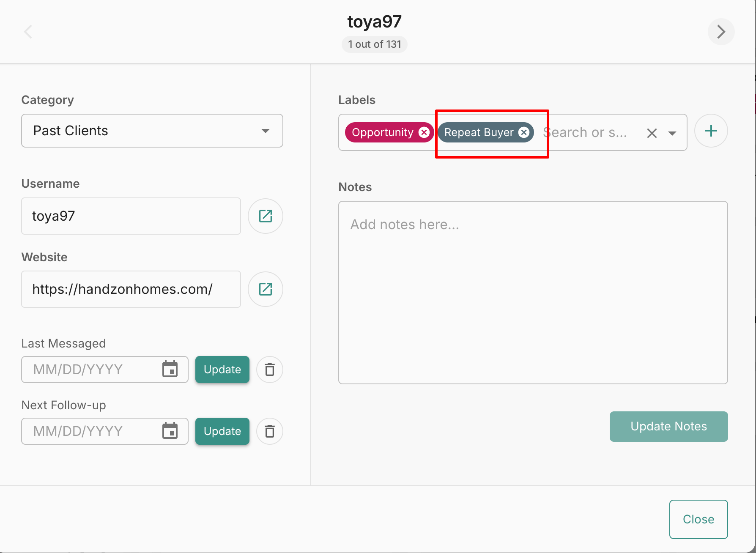The height and width of the screenshot is (553, 756).
Task: Open the website link externally
Action: point(265,289)
